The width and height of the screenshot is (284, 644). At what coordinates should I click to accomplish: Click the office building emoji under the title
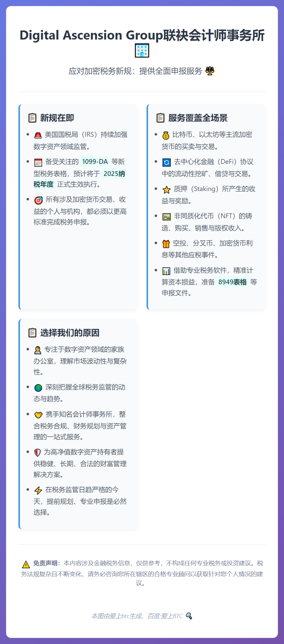tap(142, 50)
